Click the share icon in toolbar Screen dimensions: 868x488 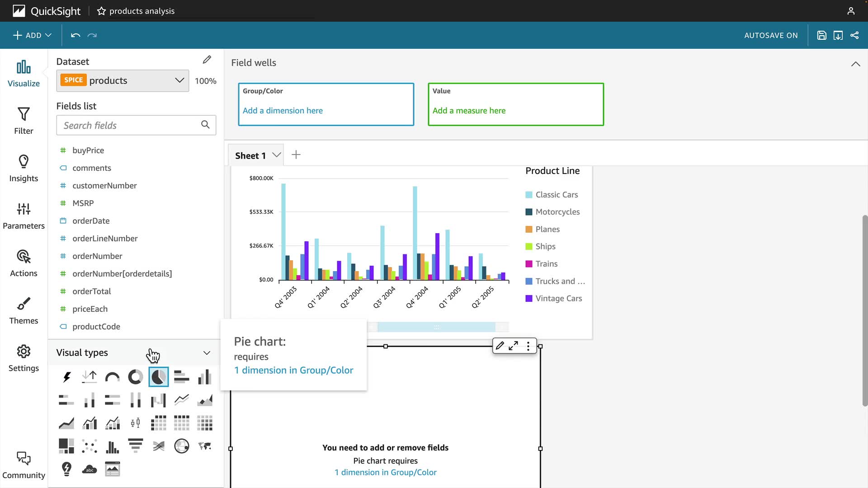(x=854, y=35)
